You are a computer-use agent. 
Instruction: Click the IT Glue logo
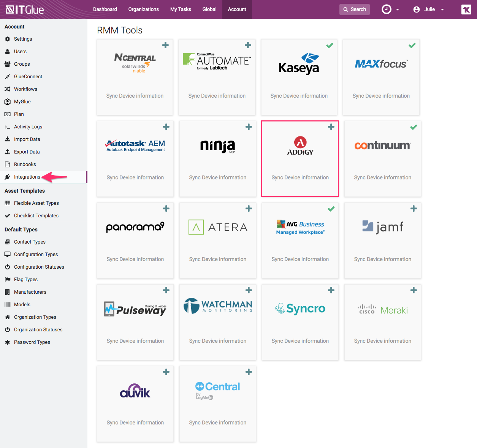pos(25,9)
